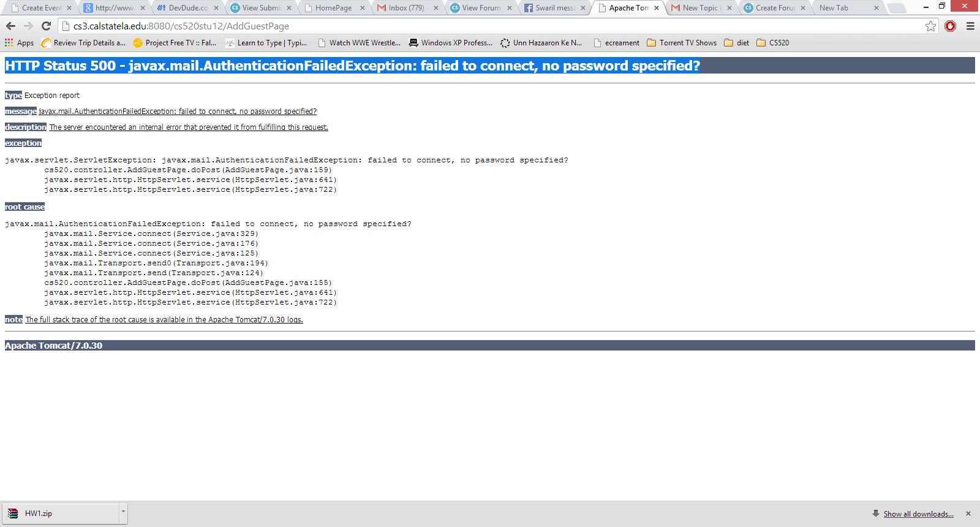980x527 pixels.
Task: Open the Torrent TV Shows bookmark folder
Action: click(x=682, y=43)
